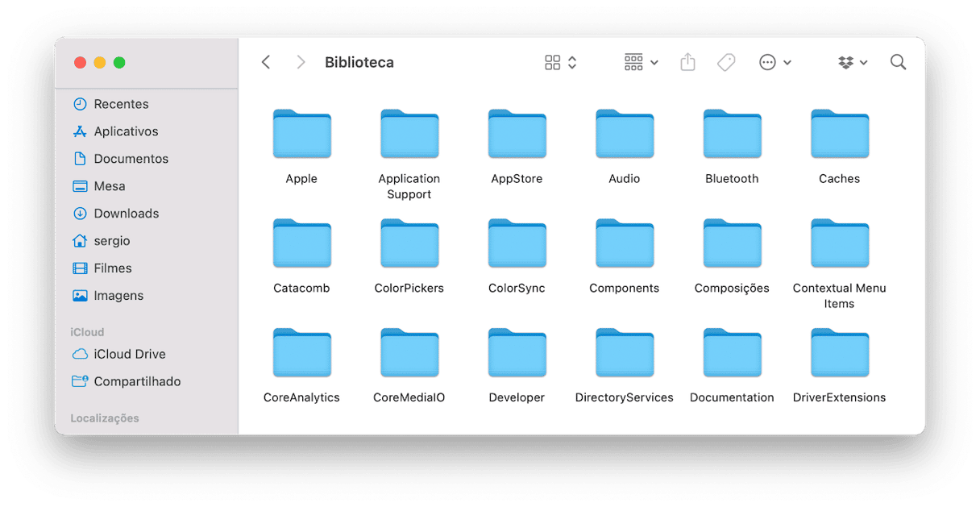Select the CoreMediaIO folder
This screenshot has height=507, width=980.
409,353
